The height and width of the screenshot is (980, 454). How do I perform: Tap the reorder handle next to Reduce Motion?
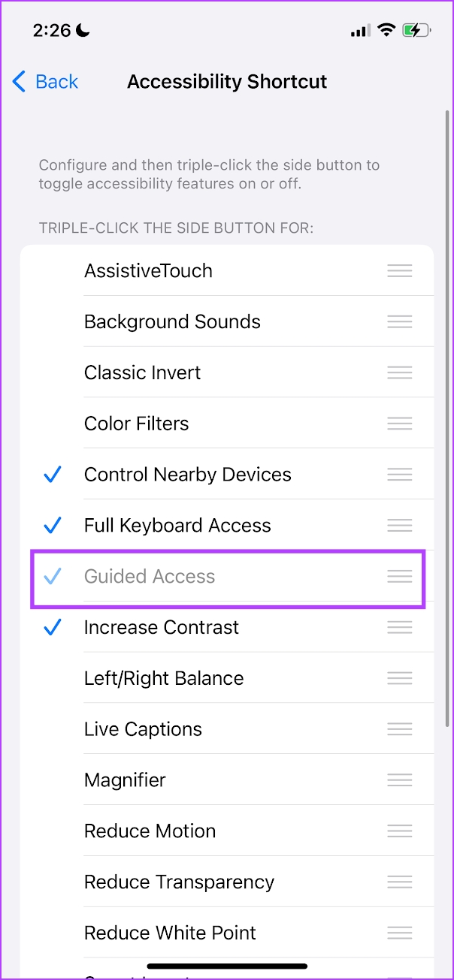pyautogui.click(x=399, y=831)
